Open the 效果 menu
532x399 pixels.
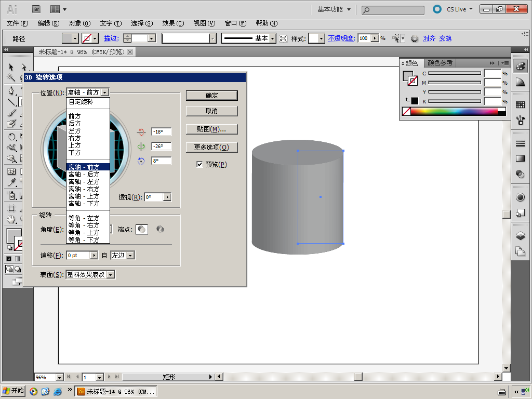point(173,23)
